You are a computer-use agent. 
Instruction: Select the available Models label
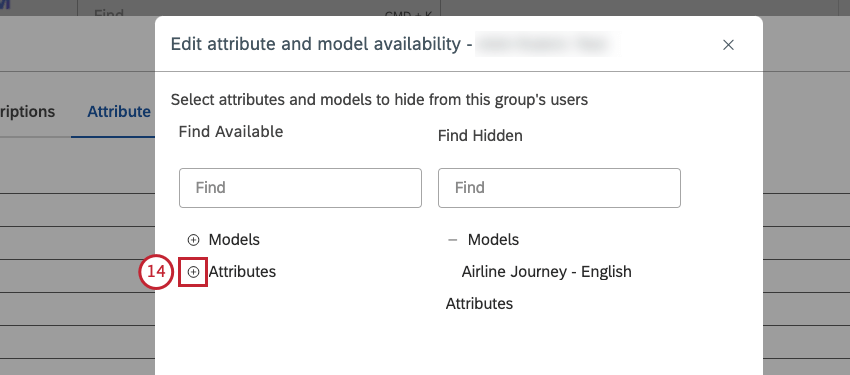pos(234,240)
